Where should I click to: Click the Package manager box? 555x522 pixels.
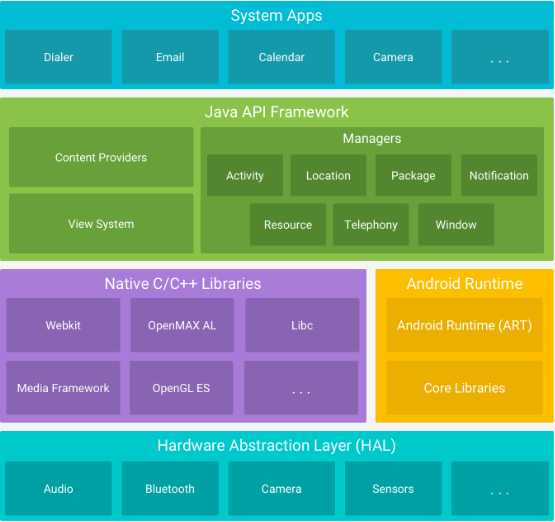pos(413,176)
